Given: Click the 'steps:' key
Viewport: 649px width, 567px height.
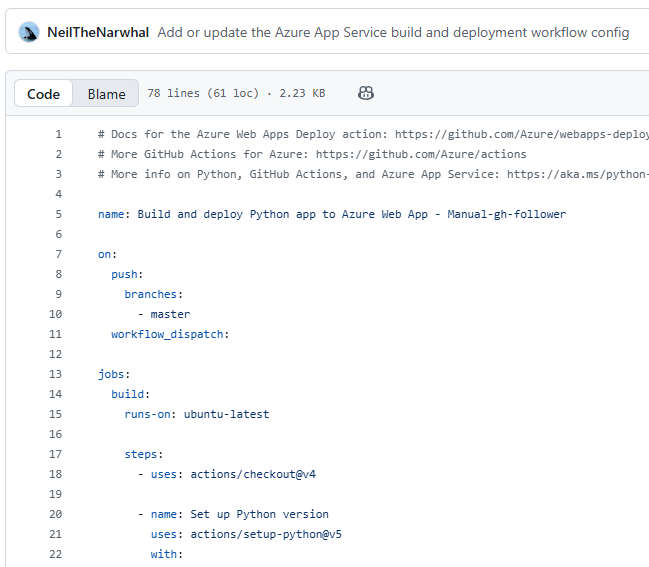Looking at the screenshot, I should coord(144,454).
